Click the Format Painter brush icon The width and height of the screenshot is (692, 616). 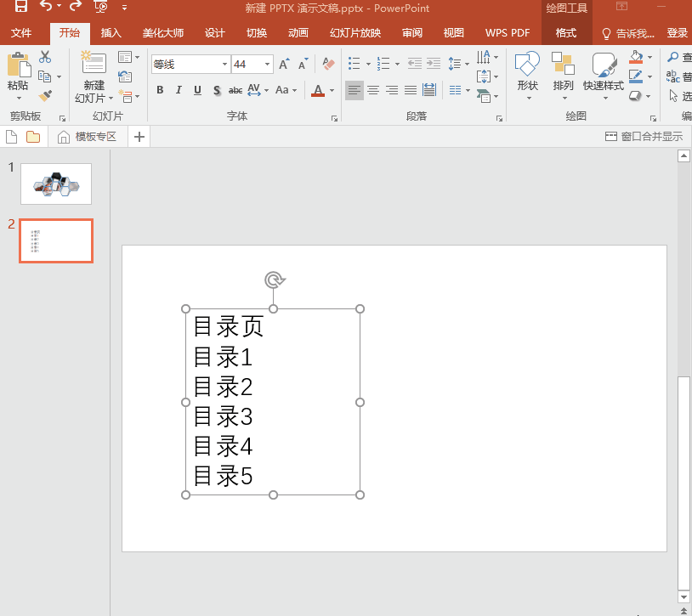tap(45, 96)
